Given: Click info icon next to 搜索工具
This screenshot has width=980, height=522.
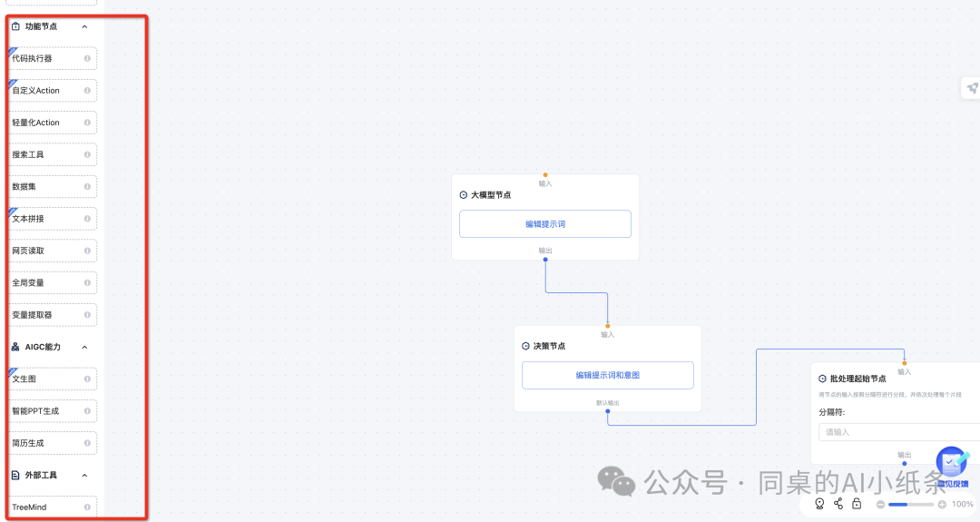Looking at the screenshot, I should 87,154.
